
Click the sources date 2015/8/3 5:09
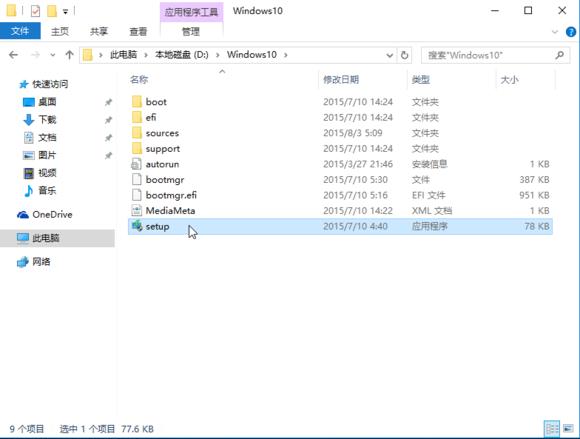pos(353,133)
